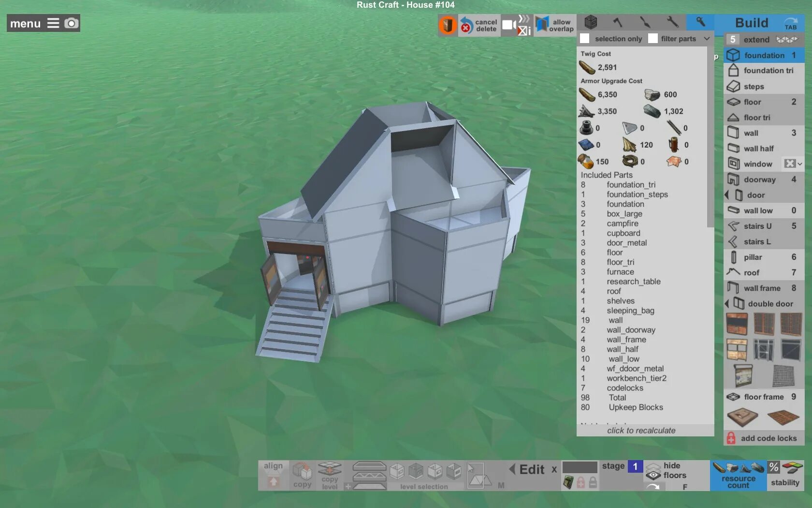Click the copy level button
The height and width of the screenshot is (508, 812).
click(330, 475)
